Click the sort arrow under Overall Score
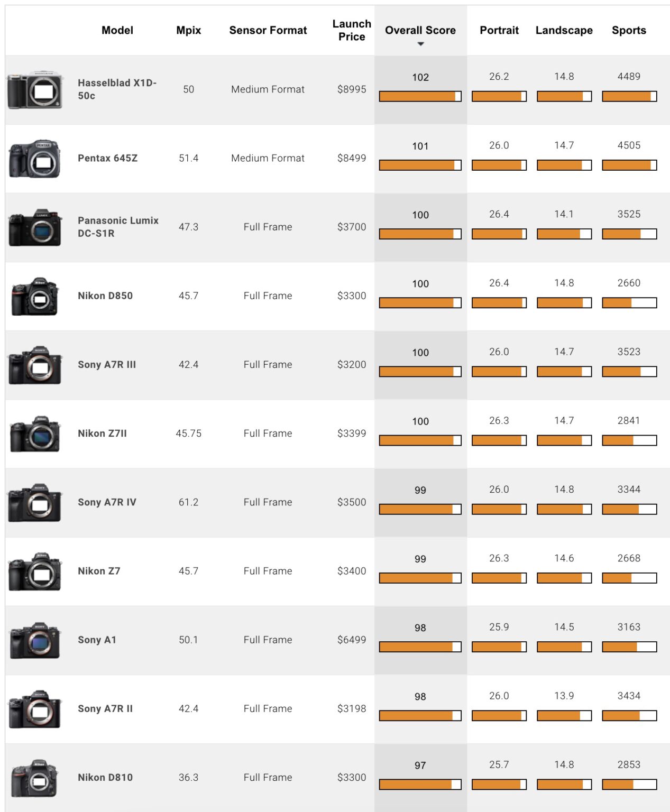The width and height of the screenshot is (670, 812). [x=420, y=44]
